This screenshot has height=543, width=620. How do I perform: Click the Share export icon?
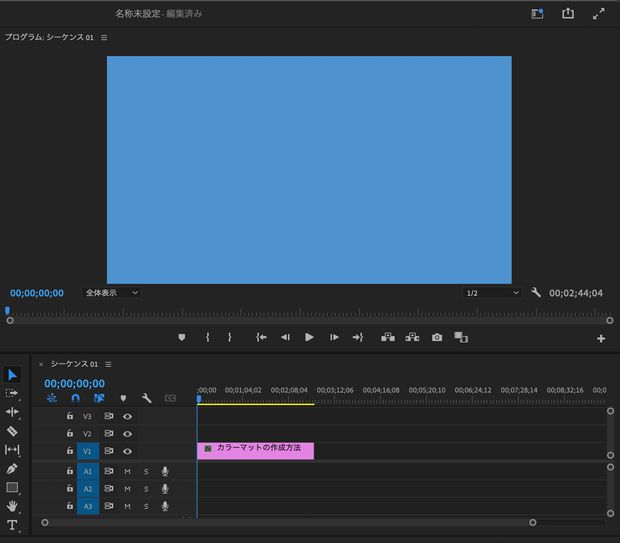[x=568, y=14]
